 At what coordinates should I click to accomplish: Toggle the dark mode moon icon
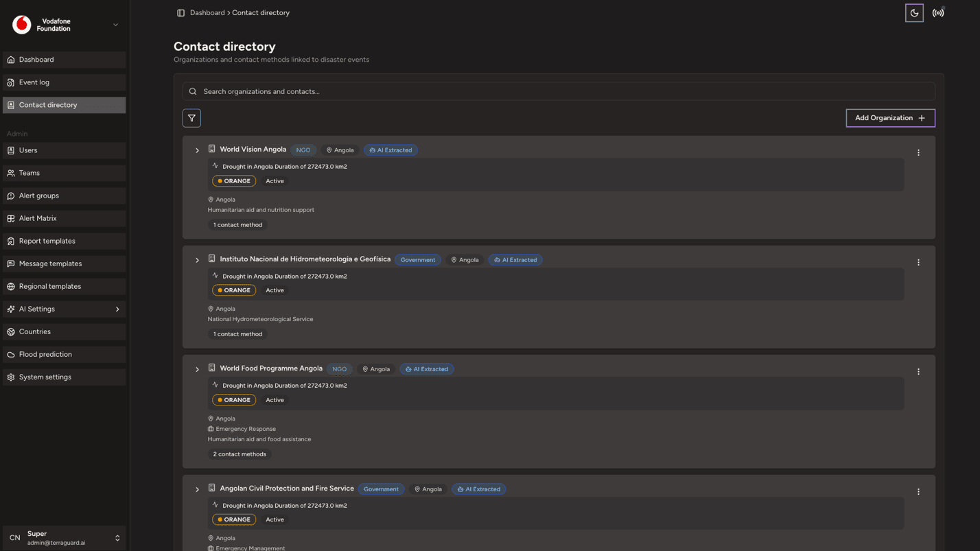click(914, 13)
